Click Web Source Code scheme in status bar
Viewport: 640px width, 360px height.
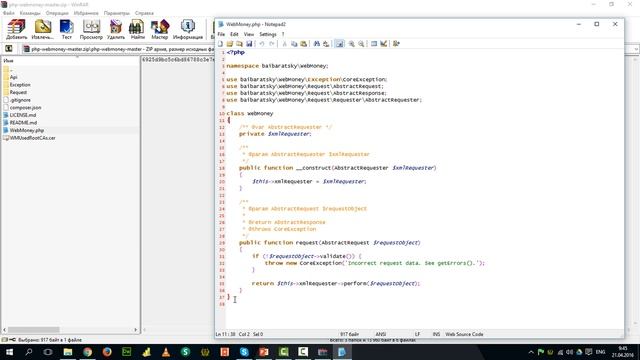[x=464, y=334]
